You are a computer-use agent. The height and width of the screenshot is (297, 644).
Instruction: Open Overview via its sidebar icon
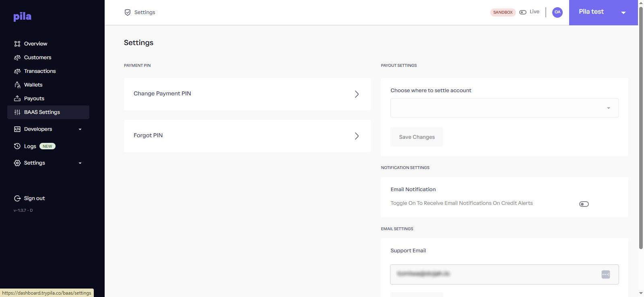tap(17, 44)
